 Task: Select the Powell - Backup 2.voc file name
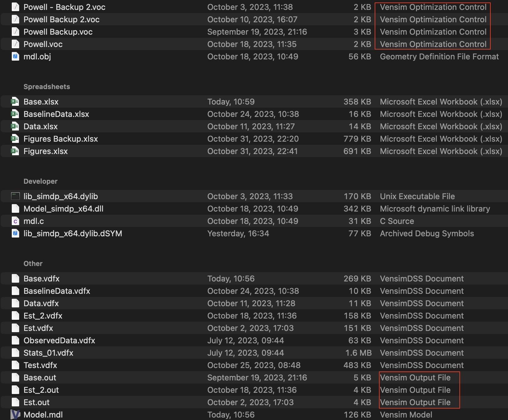pos(64,7)
